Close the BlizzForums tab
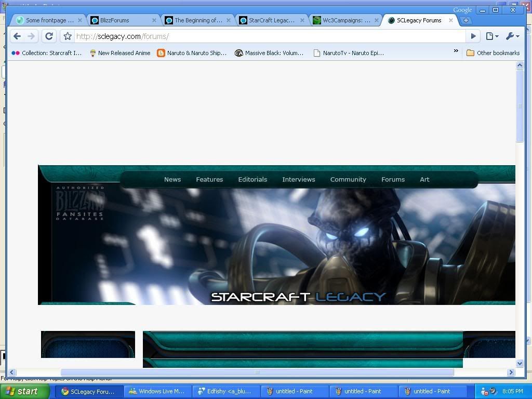Screen dimensions: 532x399 tap(154, 20)
